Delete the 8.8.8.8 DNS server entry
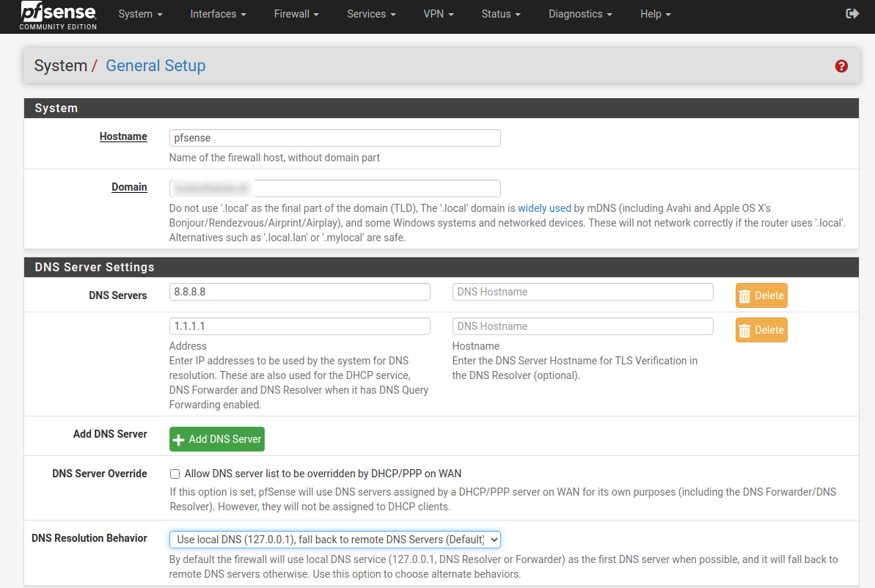This screenshot has width=875, height=588. click(761, 295)
